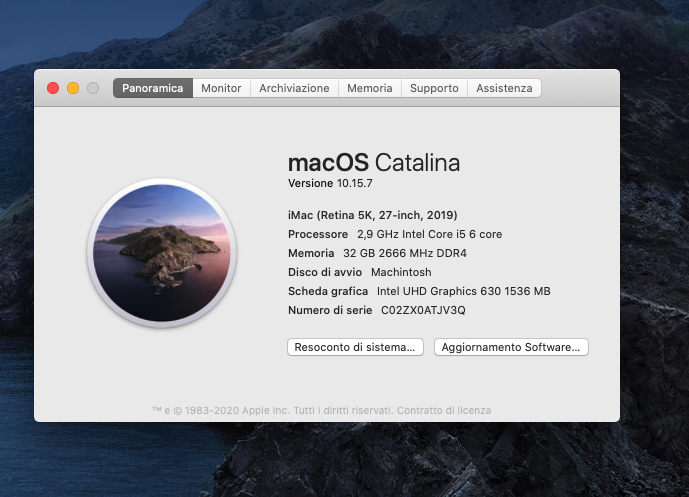Switch to the Panoramica tab
689x497 pixels.
tap(152, 88)
